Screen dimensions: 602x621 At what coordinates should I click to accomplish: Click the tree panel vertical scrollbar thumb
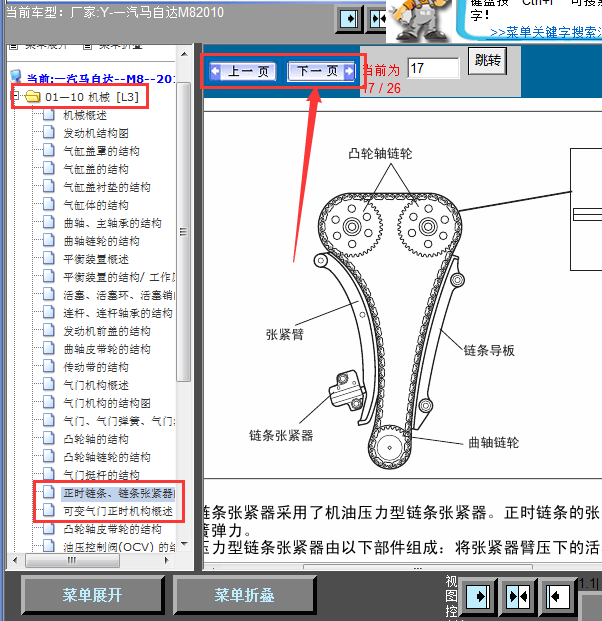[183, 232]
